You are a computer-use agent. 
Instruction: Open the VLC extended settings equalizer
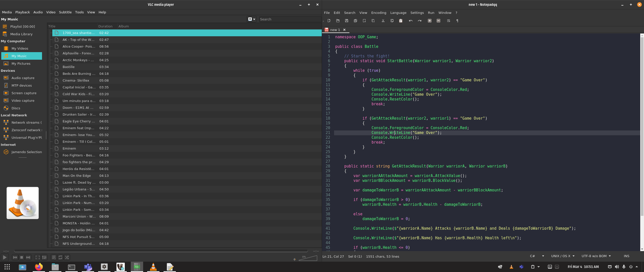click(44, 257)
